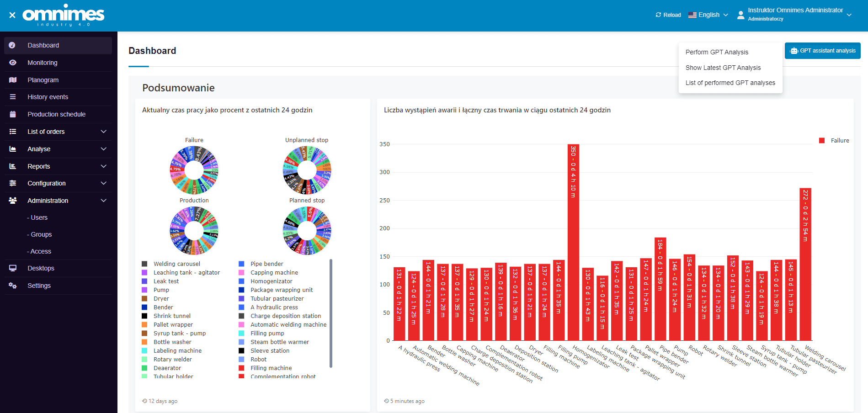This screenshot has width=868, height=413.
Task: Open the English language dropdown
Action: pos(708,15)
